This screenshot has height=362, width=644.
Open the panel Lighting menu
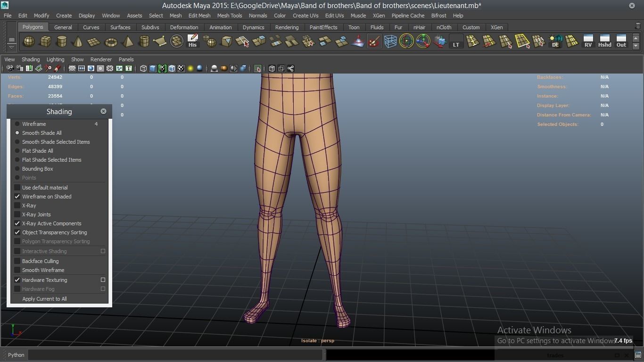55,59
